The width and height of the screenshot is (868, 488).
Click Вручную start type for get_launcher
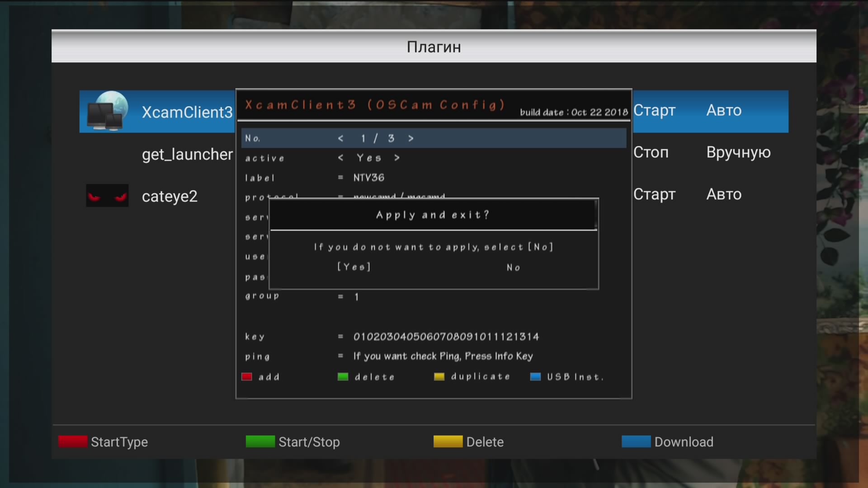coord(739,153)
